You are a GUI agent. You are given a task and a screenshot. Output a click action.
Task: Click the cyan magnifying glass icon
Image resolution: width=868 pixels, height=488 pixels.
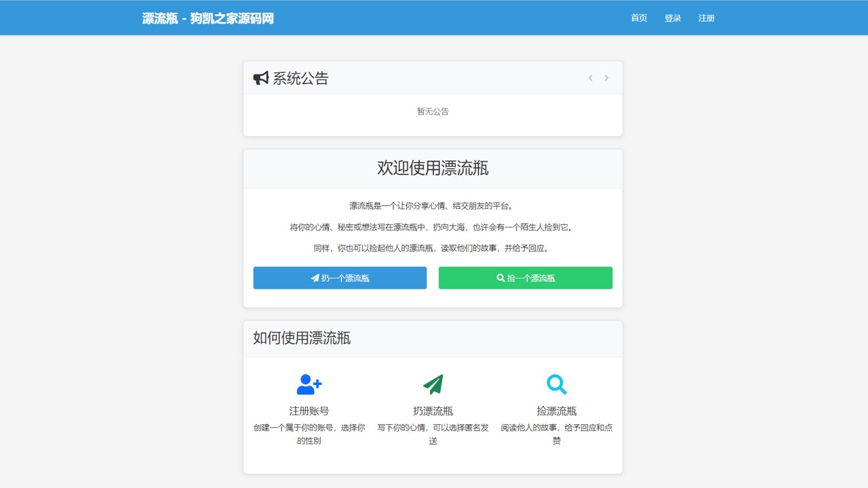click(557, 384)
